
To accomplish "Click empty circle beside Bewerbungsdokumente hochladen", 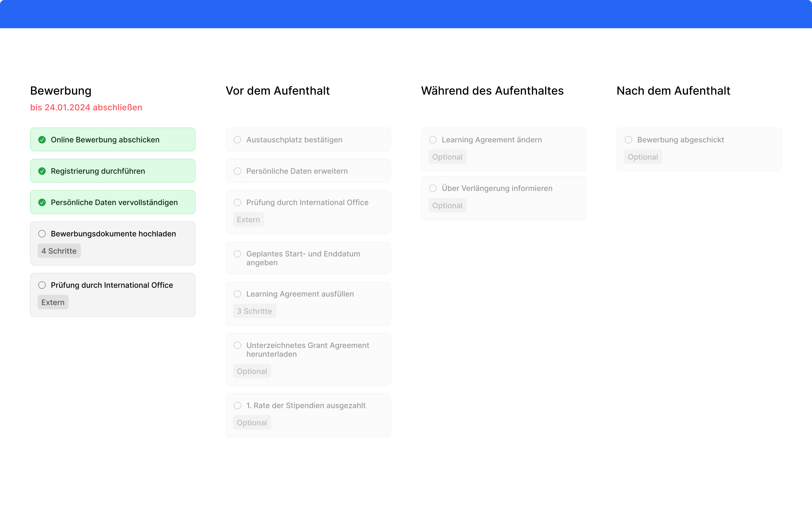I will click(42, 234).
